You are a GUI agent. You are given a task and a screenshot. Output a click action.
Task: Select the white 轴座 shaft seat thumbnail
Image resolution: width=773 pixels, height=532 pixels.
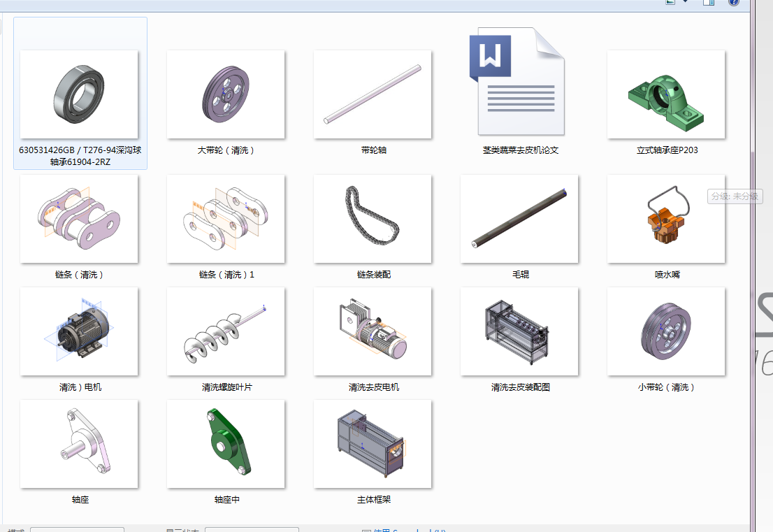point(79,444)
